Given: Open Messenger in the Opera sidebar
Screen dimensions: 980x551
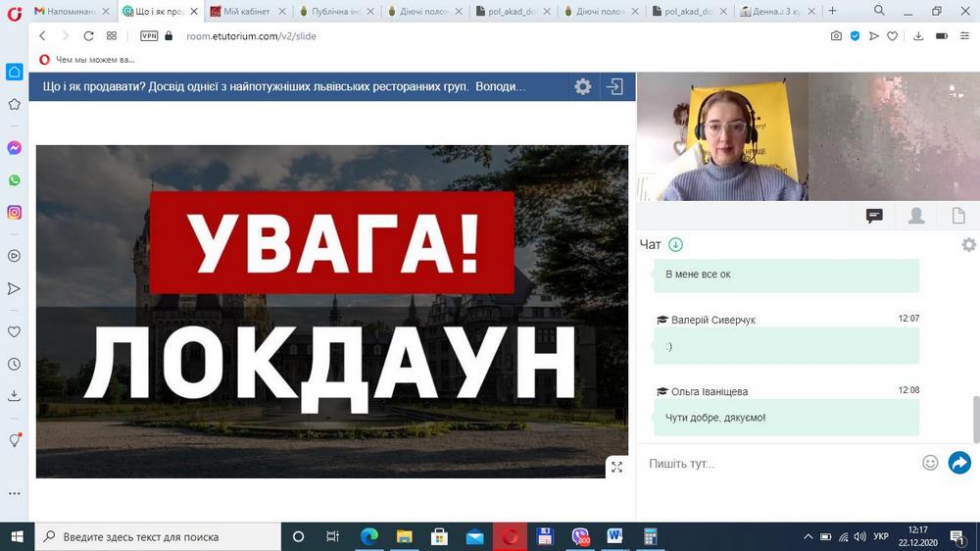Looking at the screenshot, I should pos(14,148).
